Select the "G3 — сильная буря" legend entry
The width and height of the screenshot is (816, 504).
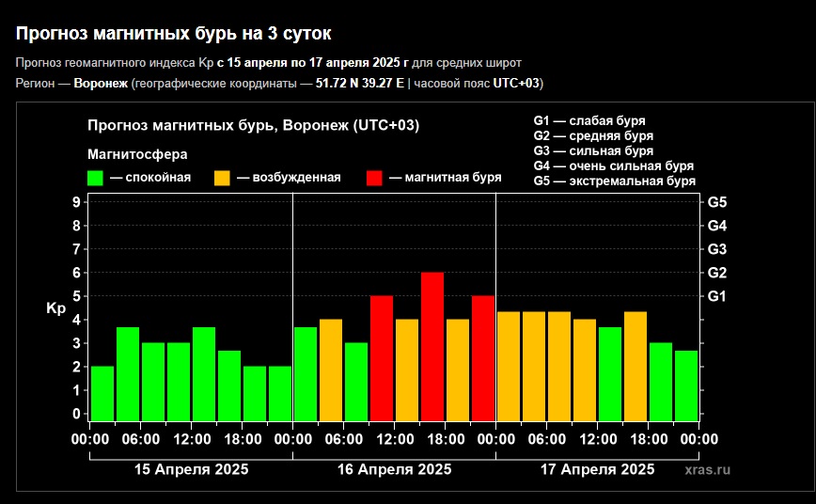point(605,150)
